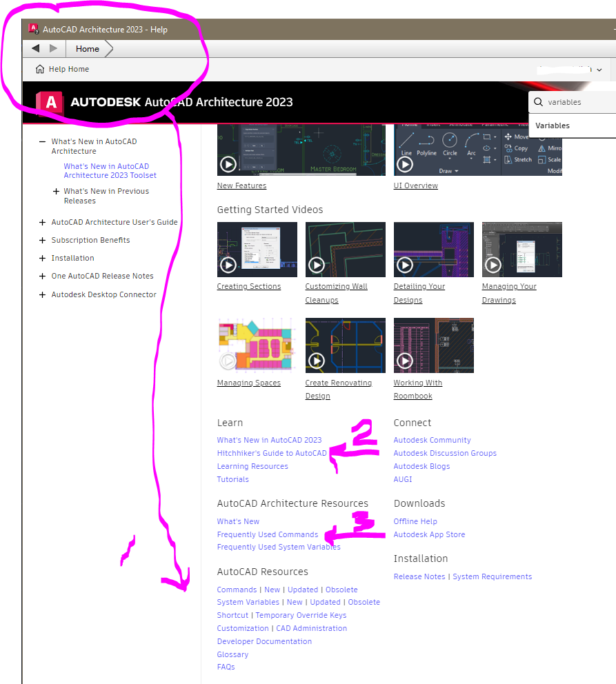This screenshot has height=684, width=616.
Task: Open the account dropdown chevron
Action: [x=599, y=70]
